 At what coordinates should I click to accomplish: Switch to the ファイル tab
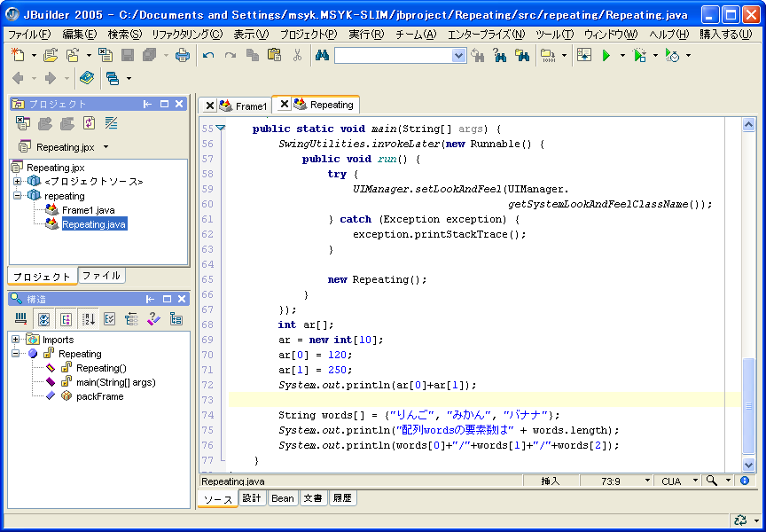point(101,276)
